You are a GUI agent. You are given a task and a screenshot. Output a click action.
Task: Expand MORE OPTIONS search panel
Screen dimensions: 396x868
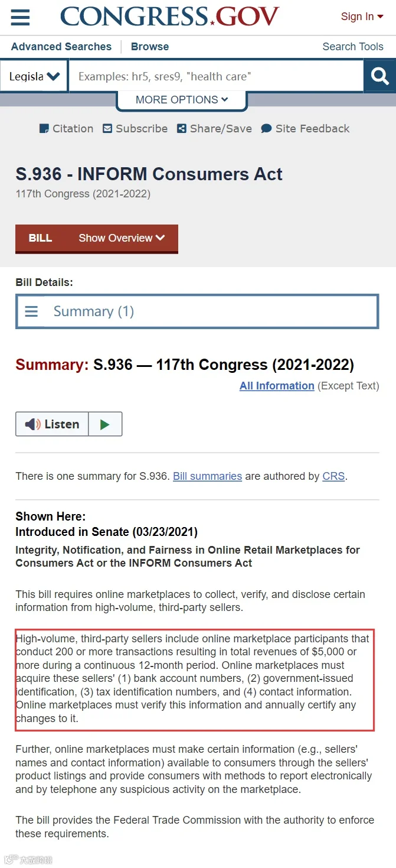(182, 100)
